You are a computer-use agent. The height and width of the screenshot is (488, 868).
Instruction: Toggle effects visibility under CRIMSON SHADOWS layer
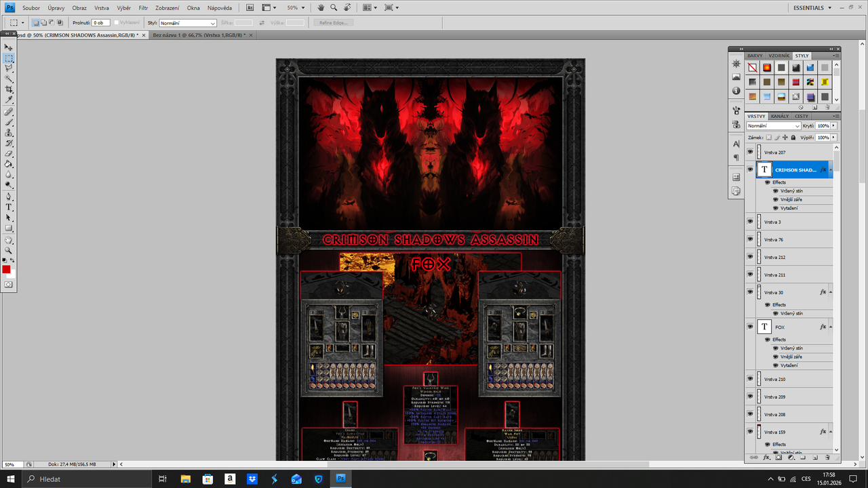point(768,182)
